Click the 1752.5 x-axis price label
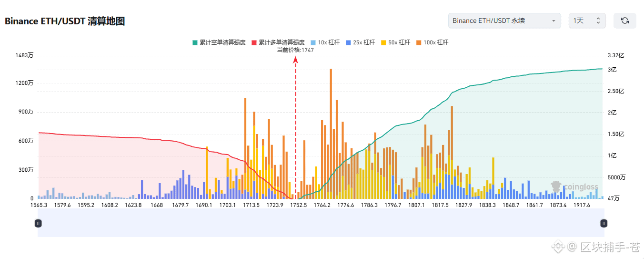This screenshot has height=259, width=644. [298, 205]
